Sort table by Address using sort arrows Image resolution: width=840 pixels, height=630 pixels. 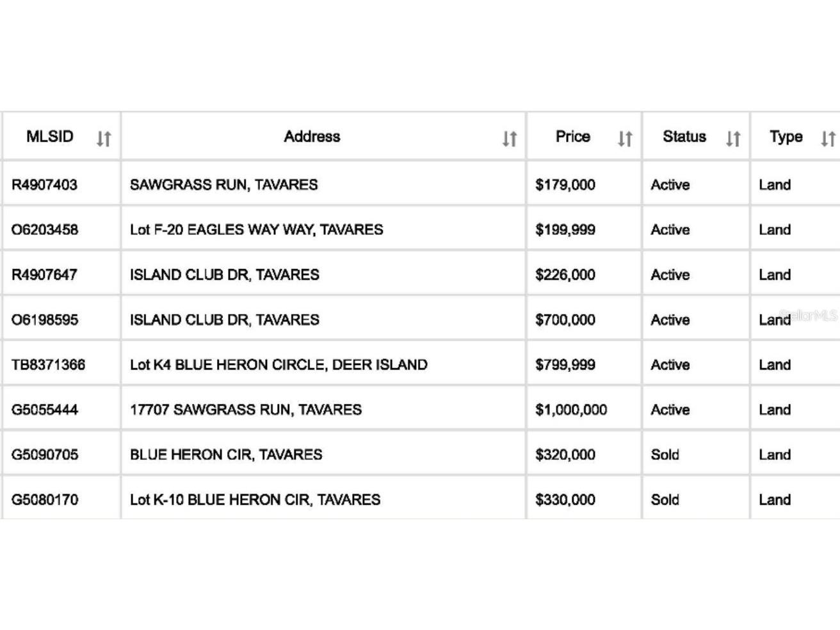coord(509,138)
